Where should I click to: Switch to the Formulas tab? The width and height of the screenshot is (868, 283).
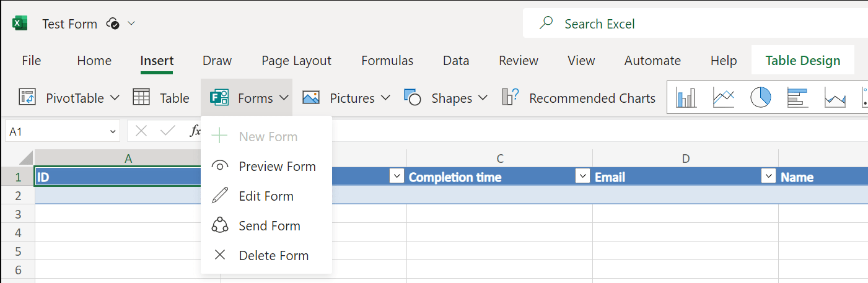click(387, 61)
